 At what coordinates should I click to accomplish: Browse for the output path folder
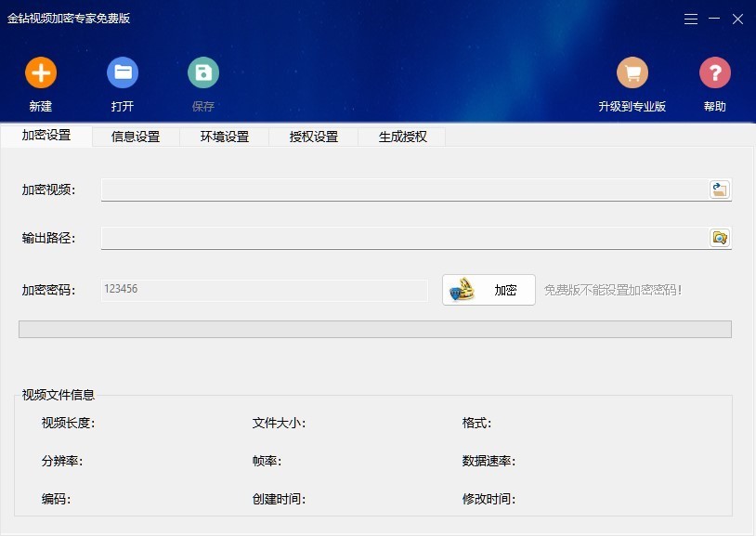pyautogui.click(x=719, y=238)
